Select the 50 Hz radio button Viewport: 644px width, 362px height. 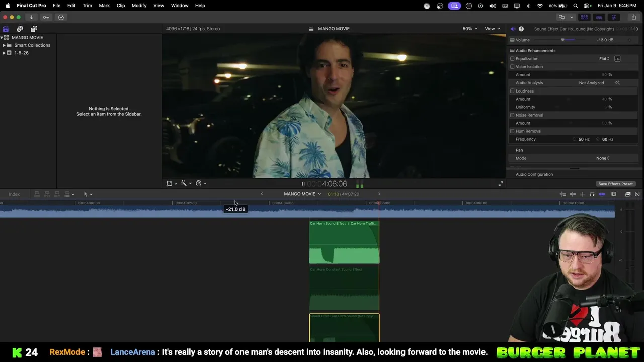click(574, 139)
